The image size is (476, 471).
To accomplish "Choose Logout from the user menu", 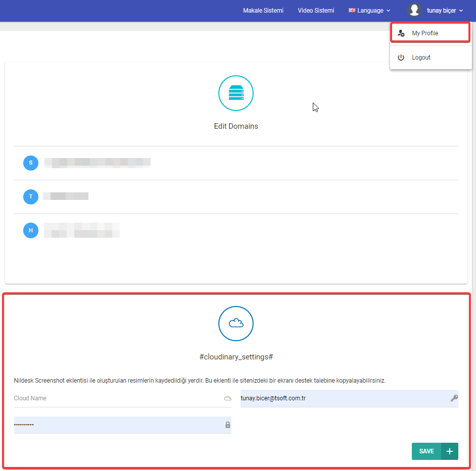I will coord(421,58).
